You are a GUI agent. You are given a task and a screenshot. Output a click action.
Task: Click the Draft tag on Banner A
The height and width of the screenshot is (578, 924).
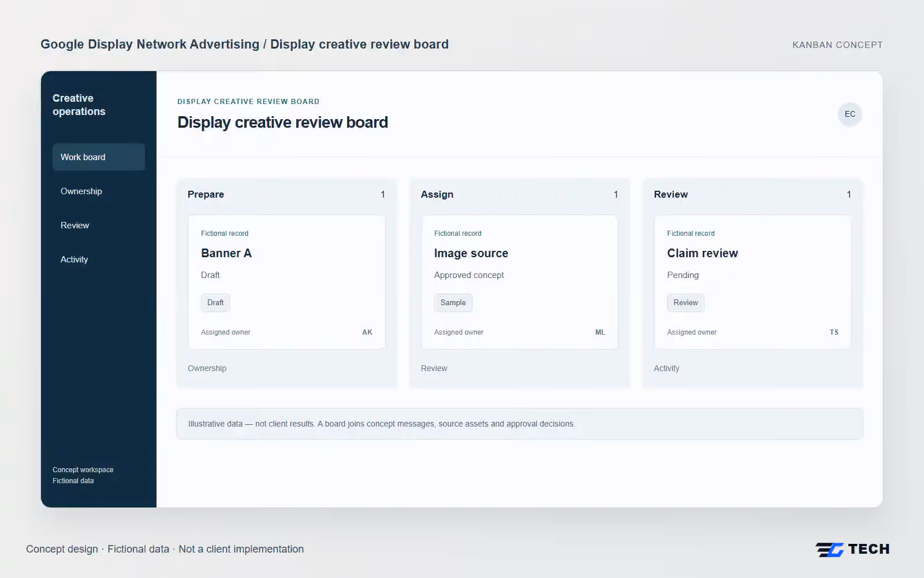tap(215, 303)
